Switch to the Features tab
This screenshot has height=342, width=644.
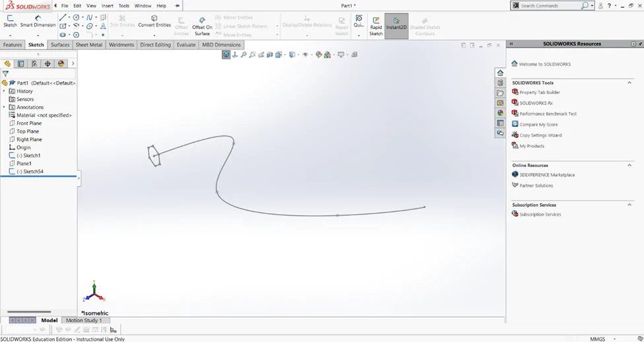[x=13, y=45]
